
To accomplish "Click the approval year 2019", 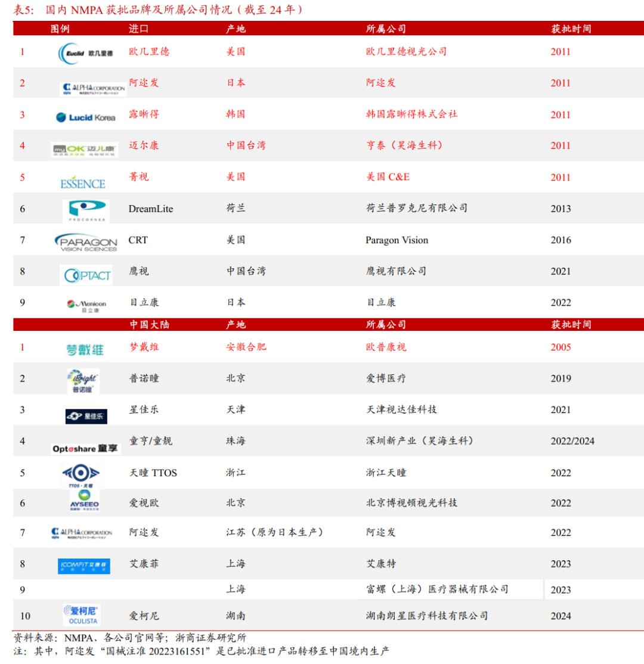I will [x=561, y=378].
